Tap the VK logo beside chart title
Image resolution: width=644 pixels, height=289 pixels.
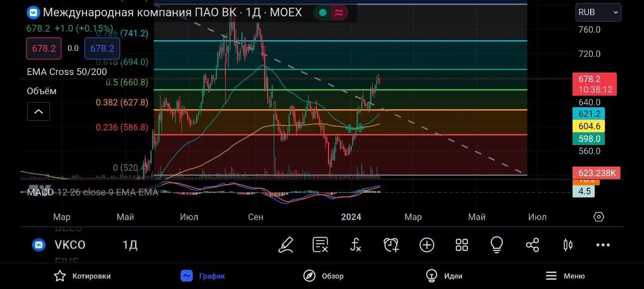pos(33,12)
